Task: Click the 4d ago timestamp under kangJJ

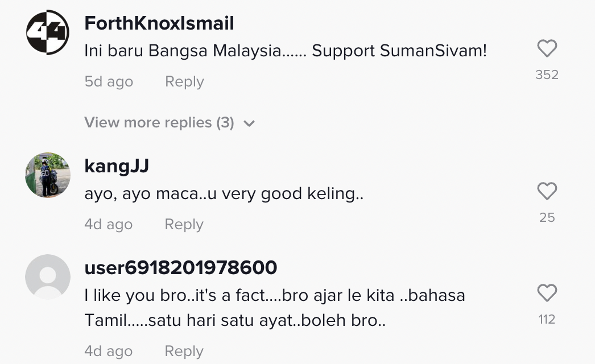Action: 109,224
